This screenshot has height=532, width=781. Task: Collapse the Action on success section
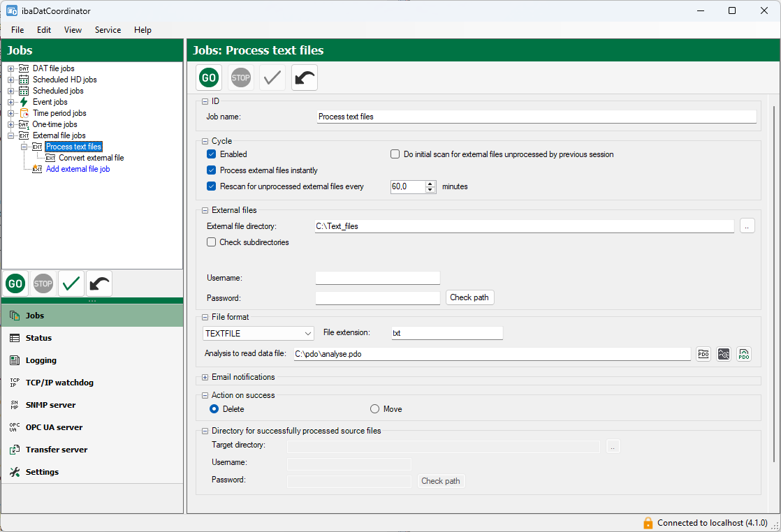click(x=205, y=396)
